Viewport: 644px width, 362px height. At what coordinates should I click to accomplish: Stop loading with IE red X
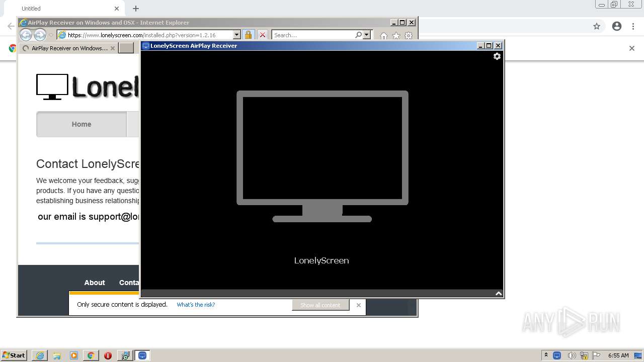point(263,35)
